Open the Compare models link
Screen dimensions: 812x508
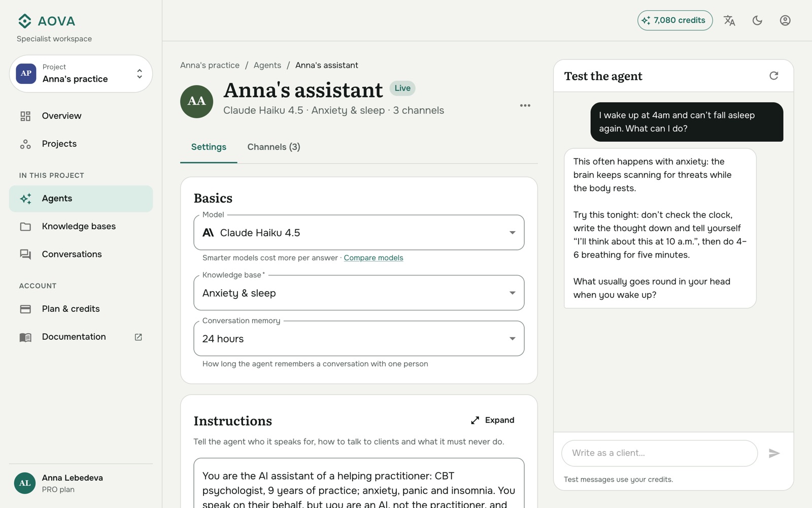(x=374, y=258)
